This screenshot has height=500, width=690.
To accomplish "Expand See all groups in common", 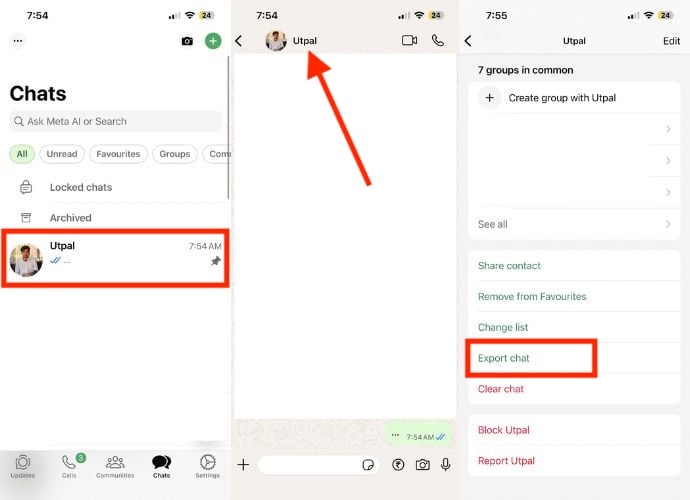I will [x=574, y=224].
